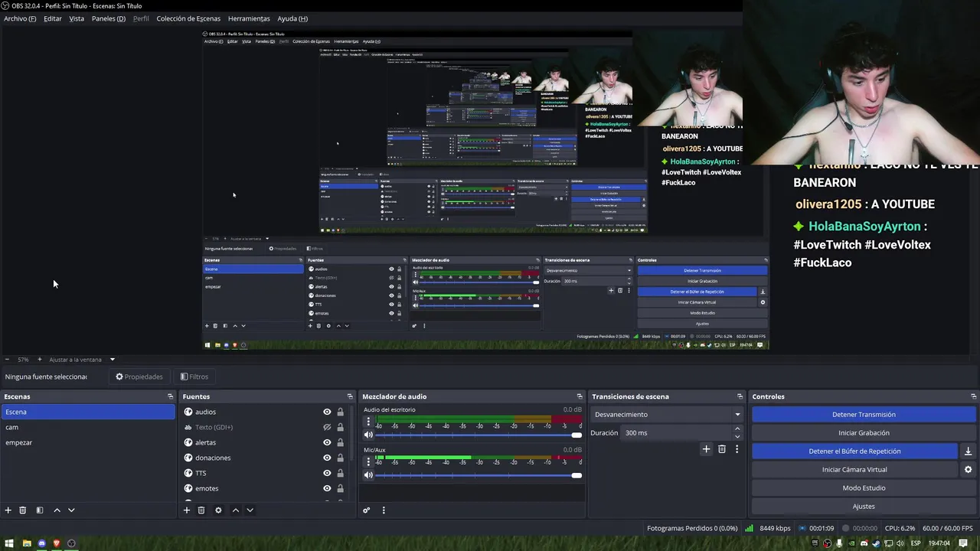Increase Duración with up stepper arrow
The image size is (980, 551).
tap(737, 429)
